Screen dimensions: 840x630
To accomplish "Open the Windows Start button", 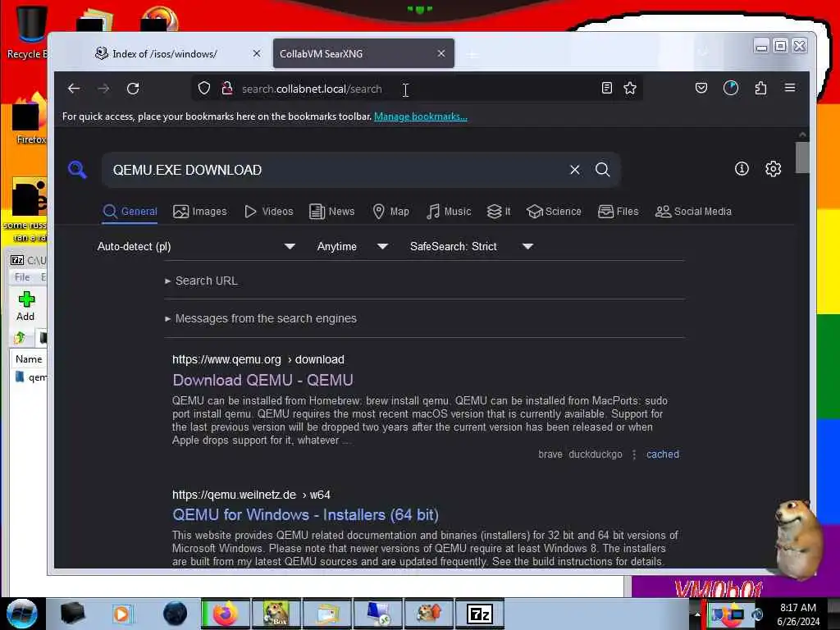I will (22, 614).
